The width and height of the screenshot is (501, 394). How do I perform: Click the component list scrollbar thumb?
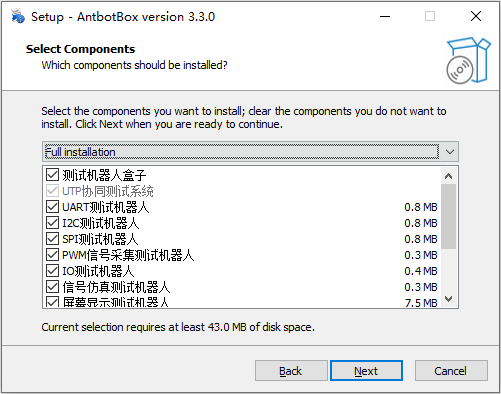pos(449,217)
